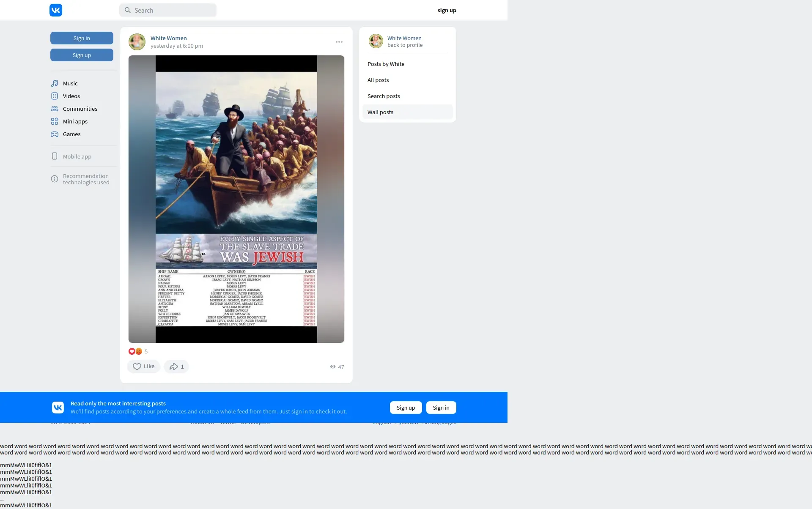Open the post's three-dot options menu
Screen dimensions: 812x509
click(339, 42)
